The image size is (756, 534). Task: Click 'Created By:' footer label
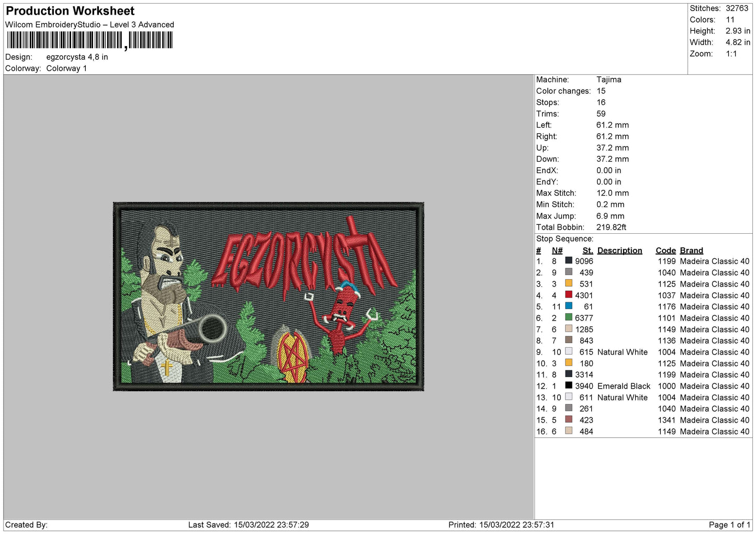click(x=26, y=525)
